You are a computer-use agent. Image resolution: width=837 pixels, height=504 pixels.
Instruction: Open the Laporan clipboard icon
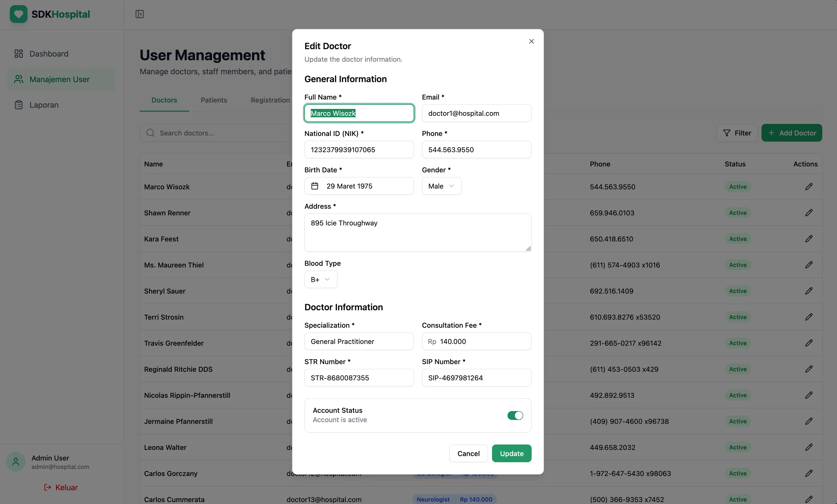(18, 104)
